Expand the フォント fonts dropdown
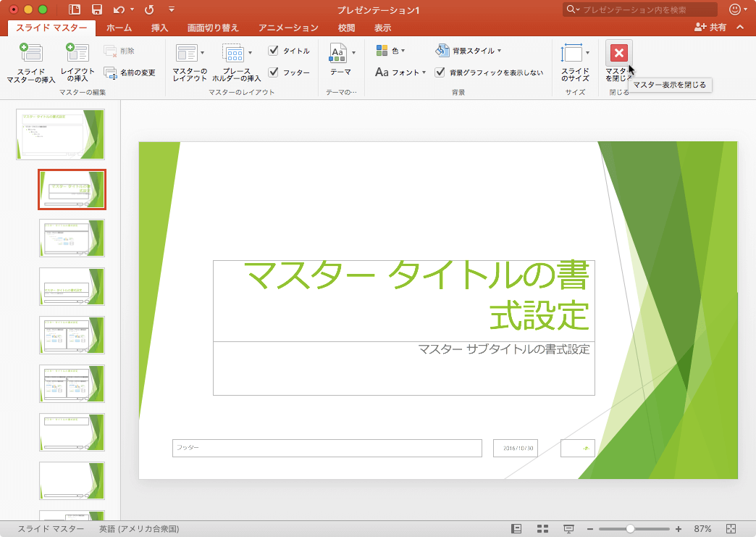 [x=400, y=72]
